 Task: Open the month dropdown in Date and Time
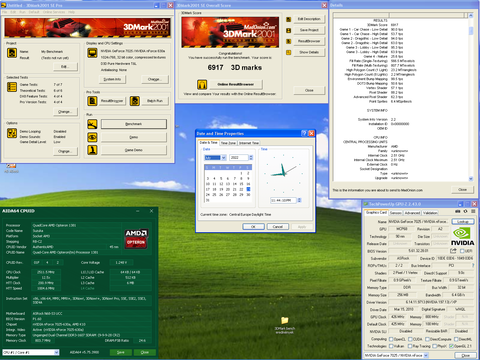pyautogui.click(x=224, y=158)
